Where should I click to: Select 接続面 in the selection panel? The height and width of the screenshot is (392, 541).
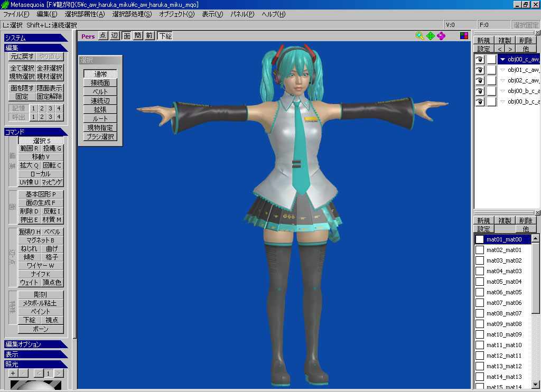click(100, 83)
